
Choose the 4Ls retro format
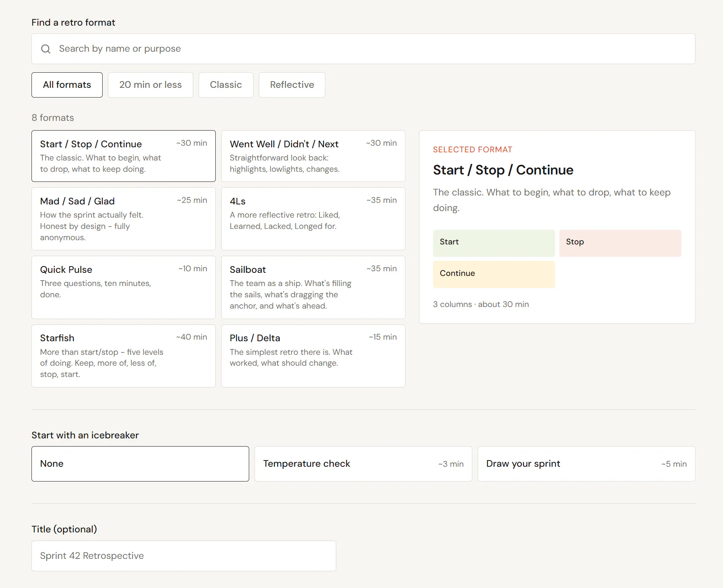click(313, 219)
